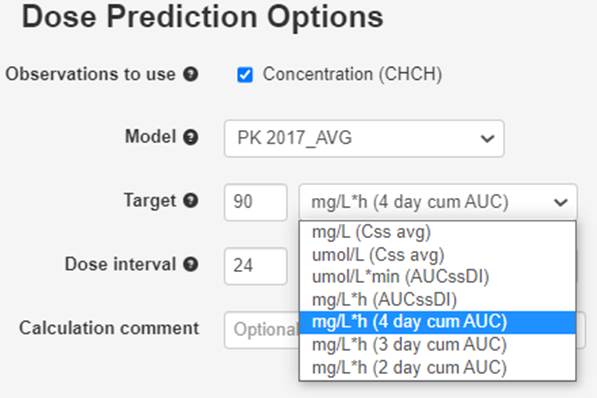Screen dimensions: 597x398
Task: Open the PK 2017_AVG model dropdown
Action: (x=364, y=138)
